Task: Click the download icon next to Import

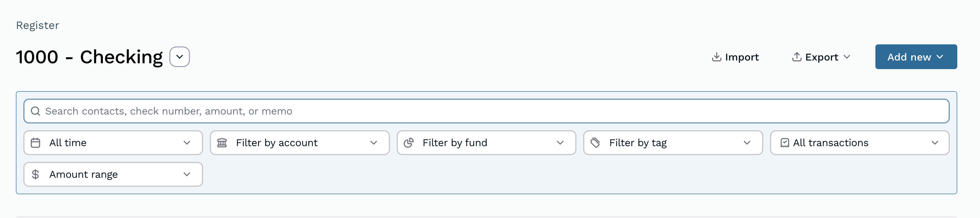Action: pos(717,57)
